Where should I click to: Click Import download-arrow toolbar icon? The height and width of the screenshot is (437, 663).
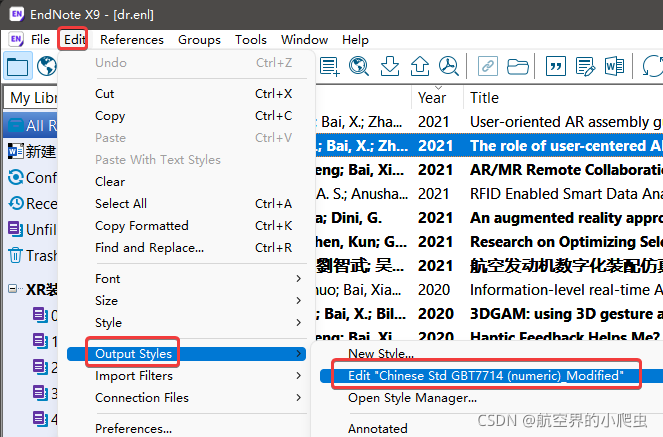[389, 66]
